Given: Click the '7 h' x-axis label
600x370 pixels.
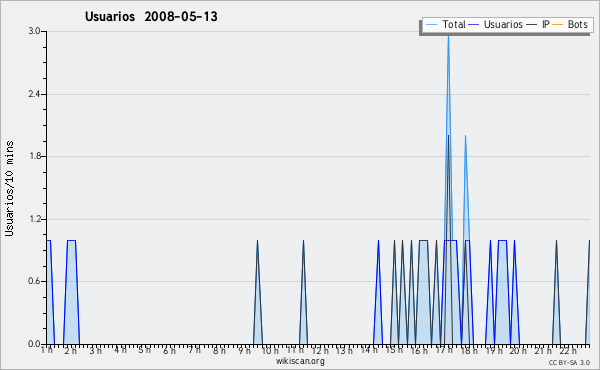Looking at the screenshot, I should pos(194,350).
